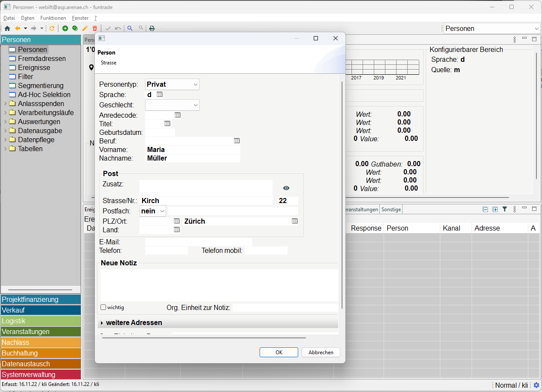This screenshot has width=542, height=392.
Task: Switch to the Sonstige tab
Action: 391,210
